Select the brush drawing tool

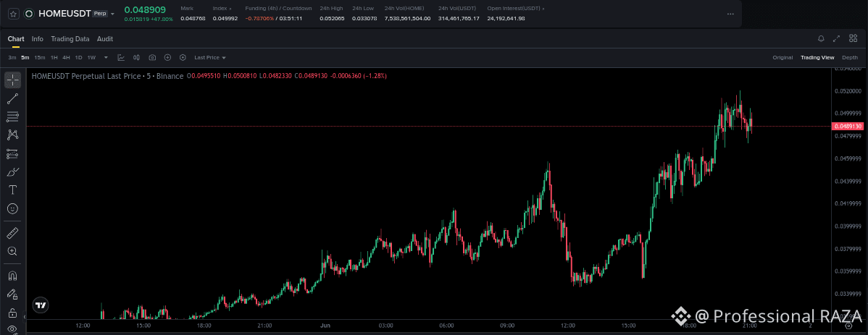tap(13, 172)
